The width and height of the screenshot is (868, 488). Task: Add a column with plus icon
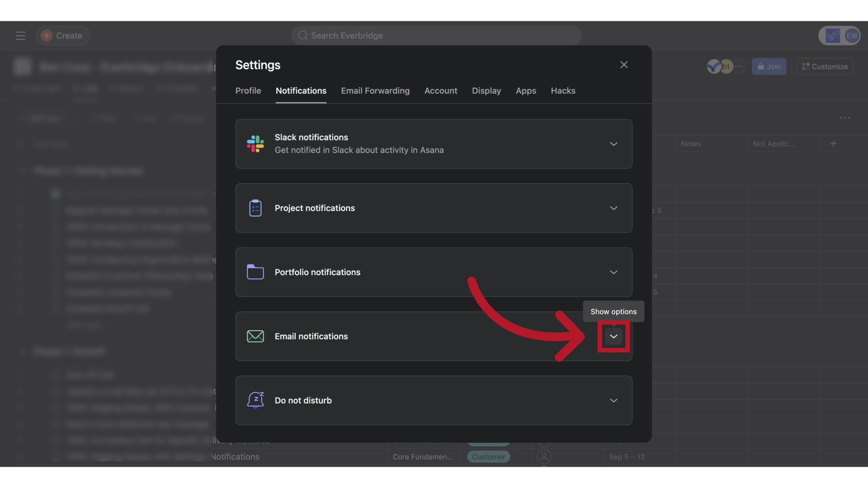tap(833, 144)
